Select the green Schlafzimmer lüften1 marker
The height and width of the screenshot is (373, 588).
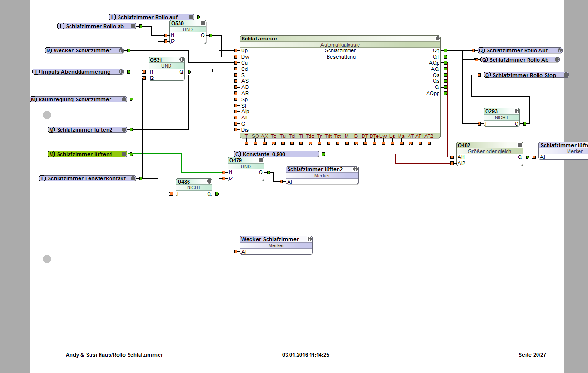(x=87, y=154)
